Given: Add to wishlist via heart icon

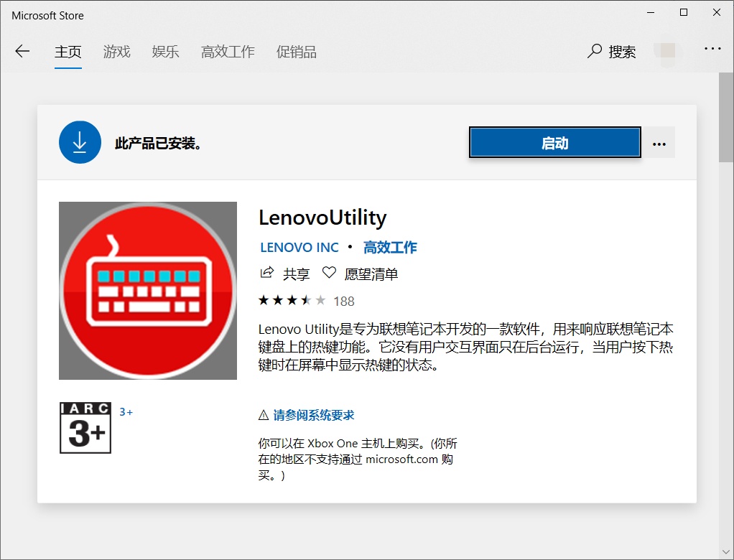Looking at the screenshot, I should click(329, 272).
